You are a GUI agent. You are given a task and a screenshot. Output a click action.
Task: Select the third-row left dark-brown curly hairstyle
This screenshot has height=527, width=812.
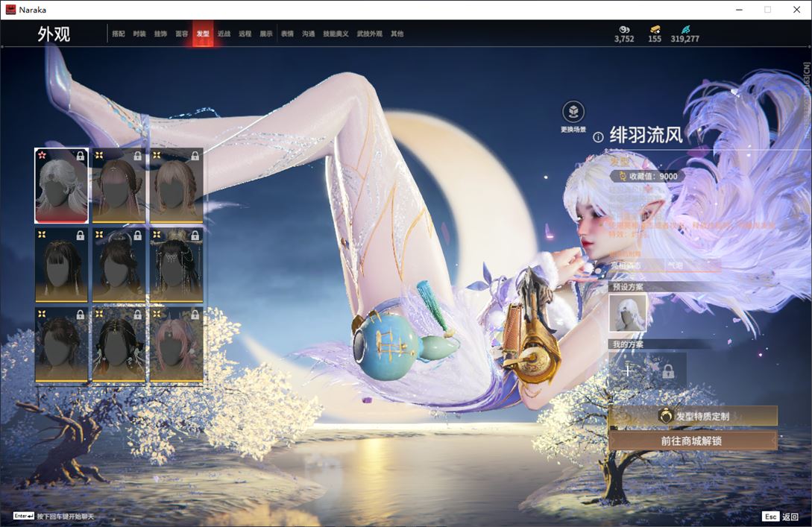[x=61, y=345]
